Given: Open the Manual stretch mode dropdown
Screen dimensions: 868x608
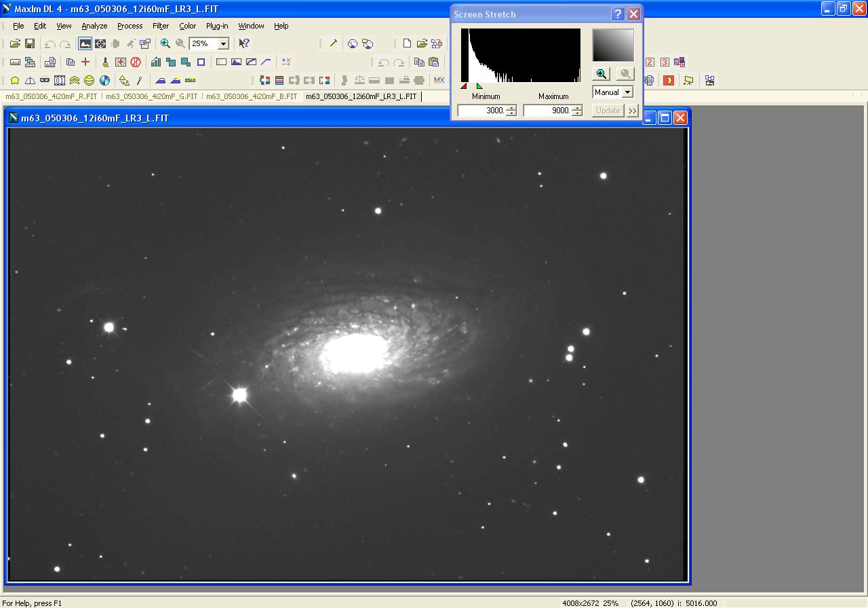Looking at the screenshot, I should click(x=627, y=92).
